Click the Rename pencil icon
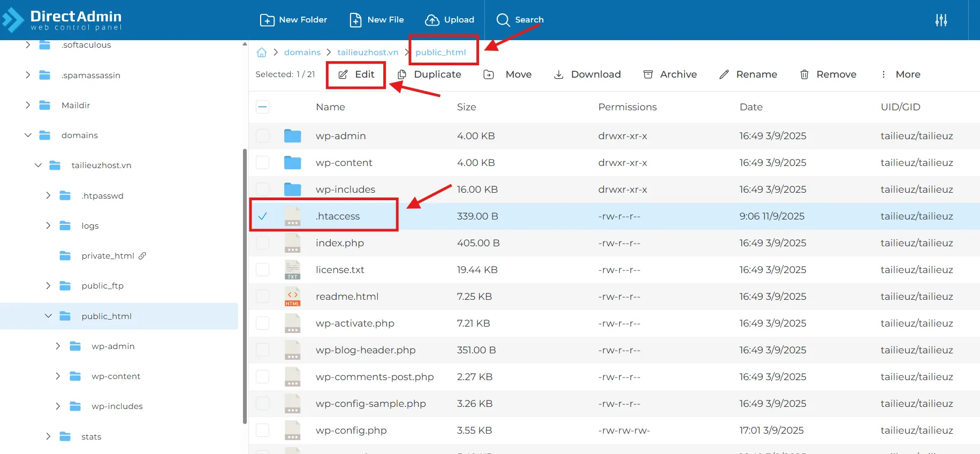Screen dimensions: 980x454 [724, 74]
